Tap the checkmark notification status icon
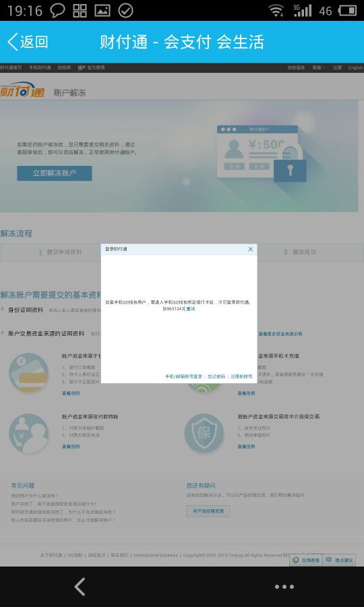 coord(125,10)
